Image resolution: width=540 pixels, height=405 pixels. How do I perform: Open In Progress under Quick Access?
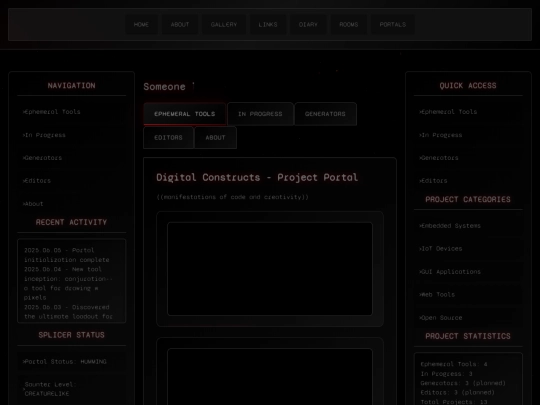coord(468,135)
